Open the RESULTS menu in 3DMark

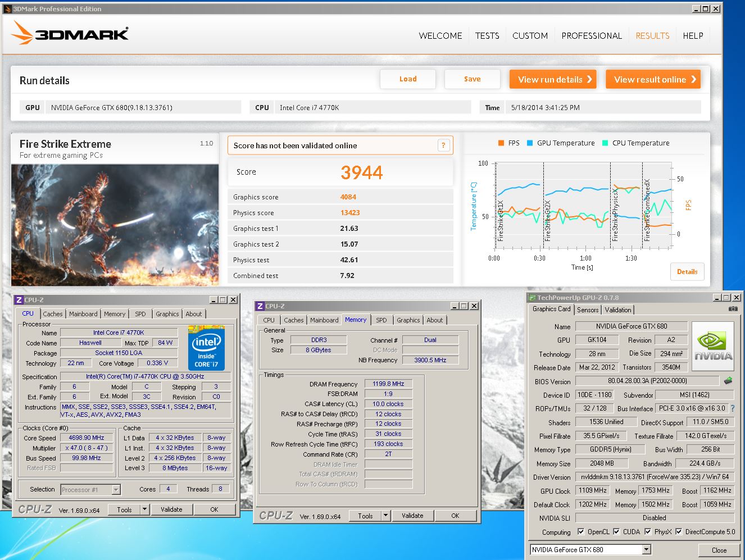pyautogui.click(x=652, y=35)
